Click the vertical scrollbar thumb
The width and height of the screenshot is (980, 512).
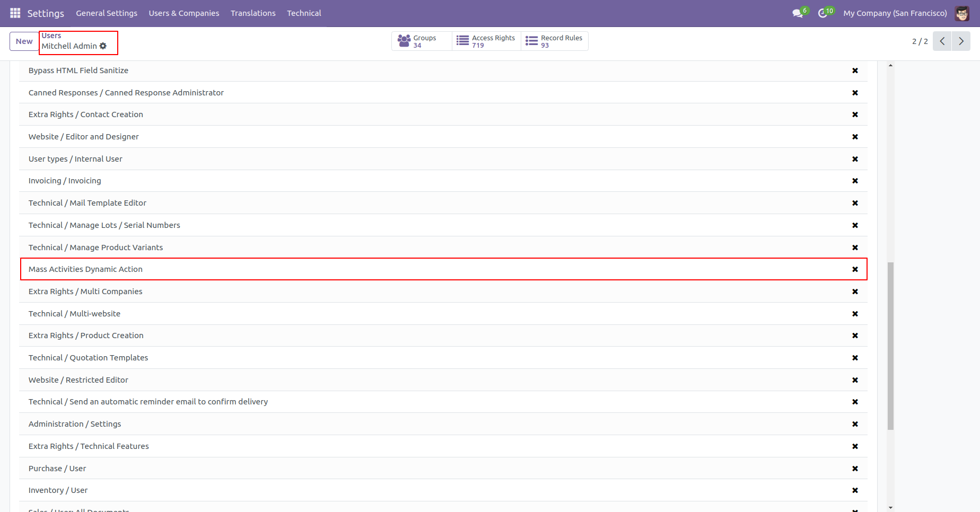(x=890, y=346)
